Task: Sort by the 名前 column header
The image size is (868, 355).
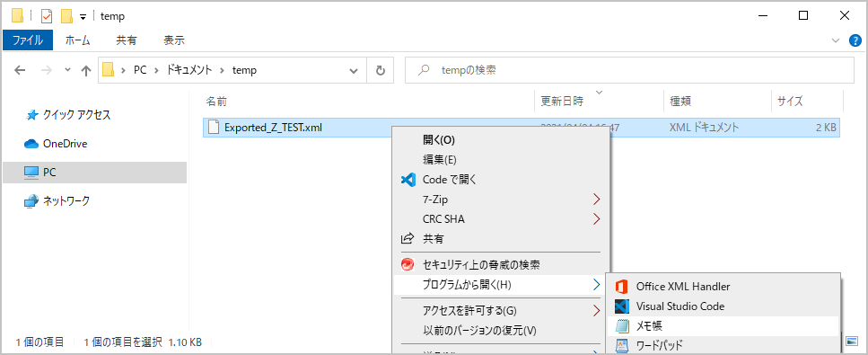Action: point(216,102)
